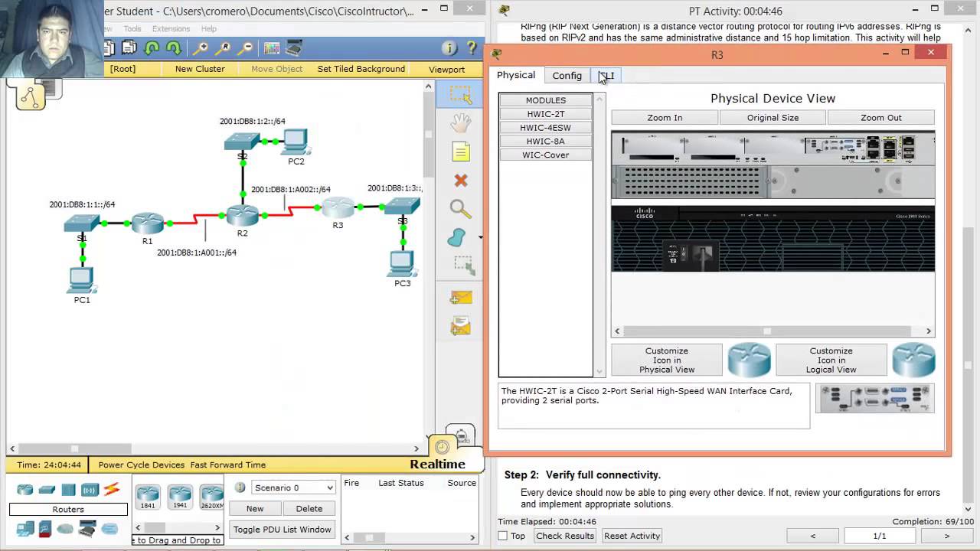
Task: Switch to the CLI tab in R3
Action: pyautogui.click(x=606, y=75)
